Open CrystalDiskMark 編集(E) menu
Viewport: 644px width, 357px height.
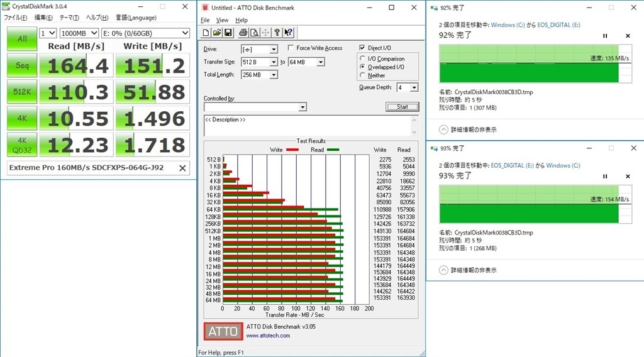point(43,18)
